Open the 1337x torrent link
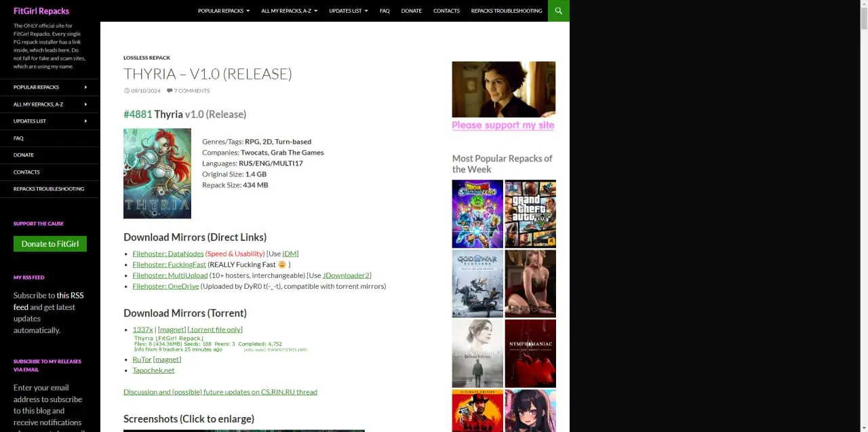The image size is (868, 432). click(142, 330)
